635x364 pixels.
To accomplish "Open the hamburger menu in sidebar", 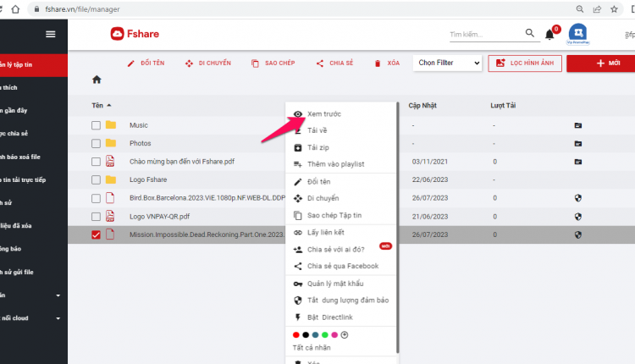I will pos(51,34).
